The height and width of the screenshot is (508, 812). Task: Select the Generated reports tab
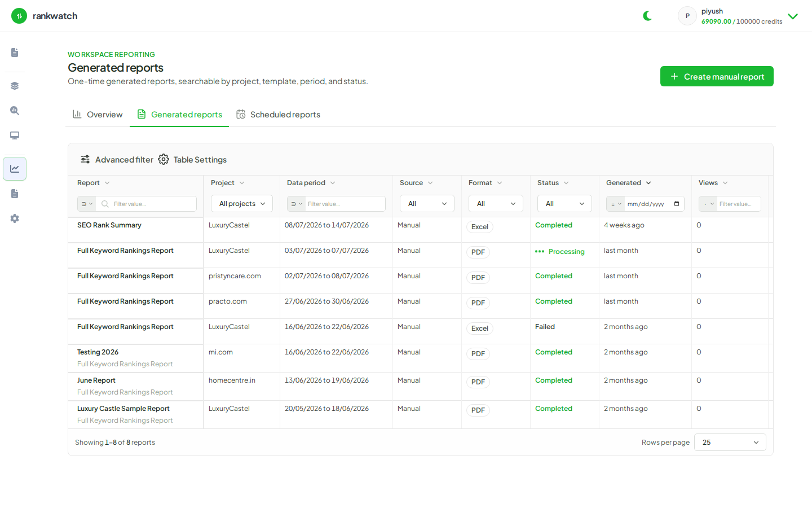click(x=179, y=115)
